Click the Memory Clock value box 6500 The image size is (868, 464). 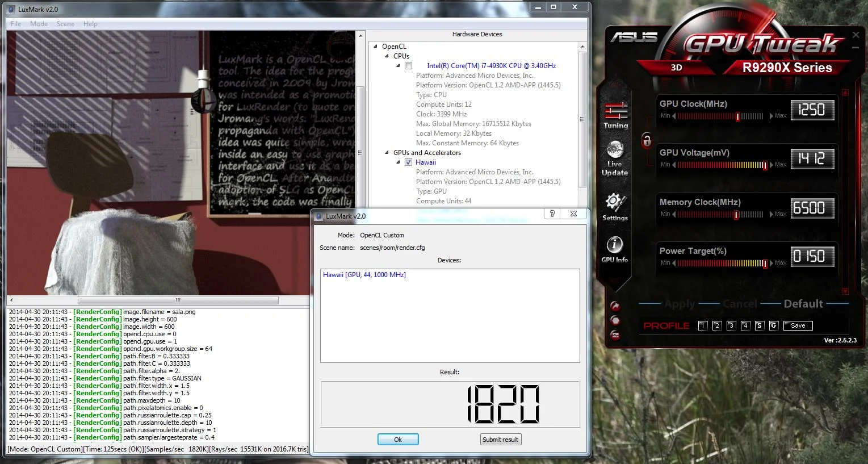812,208
